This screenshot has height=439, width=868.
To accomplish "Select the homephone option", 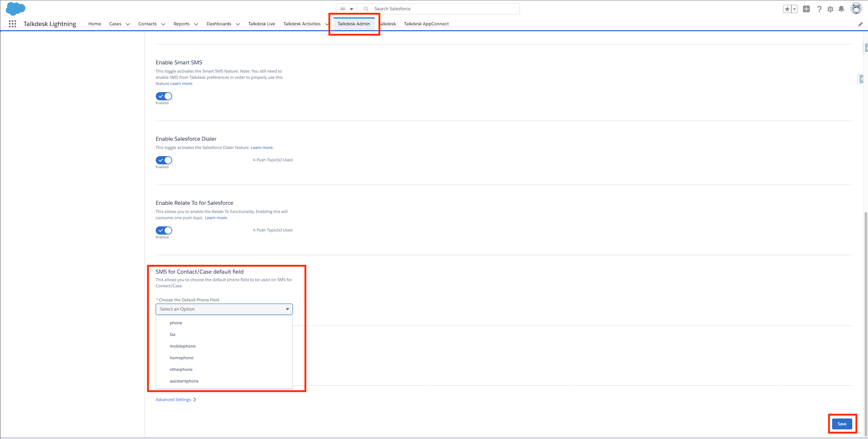I will 224,358.
